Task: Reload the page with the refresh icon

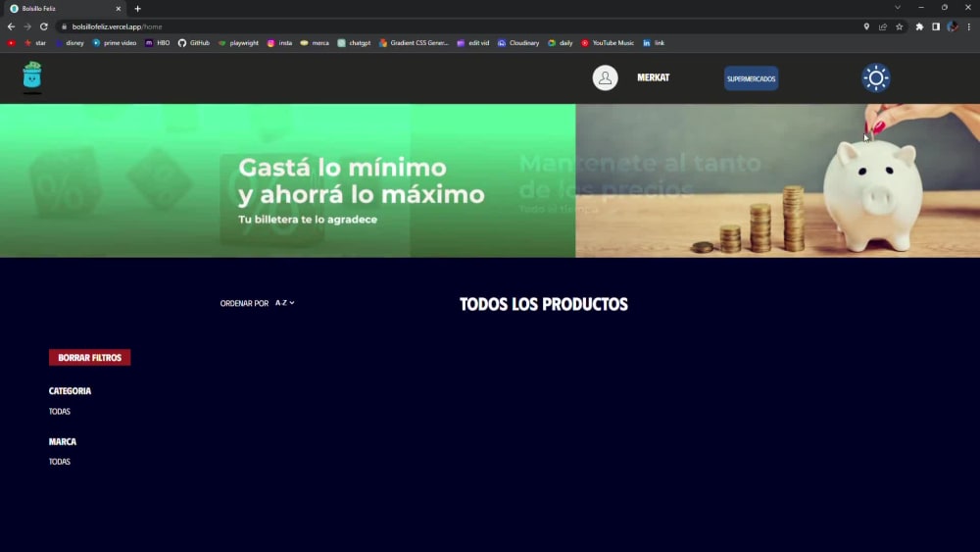Action: coord(44,26)
